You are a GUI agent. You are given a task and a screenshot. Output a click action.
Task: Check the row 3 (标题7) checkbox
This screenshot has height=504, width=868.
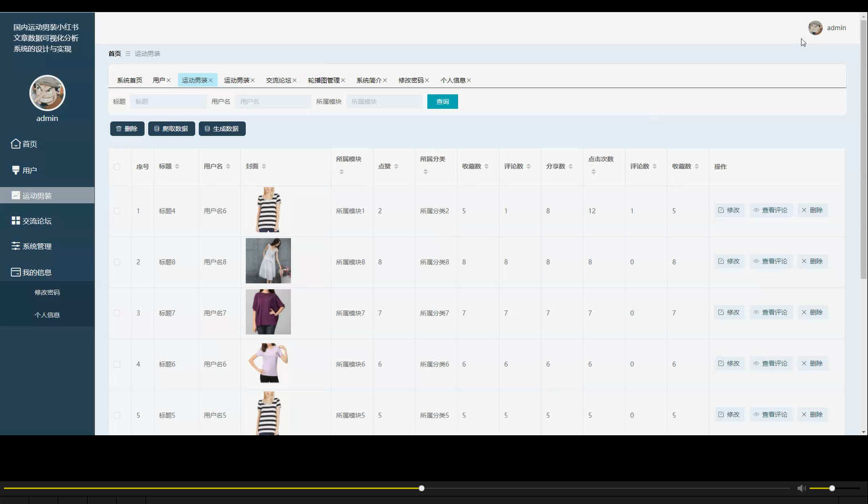point(117,313)
